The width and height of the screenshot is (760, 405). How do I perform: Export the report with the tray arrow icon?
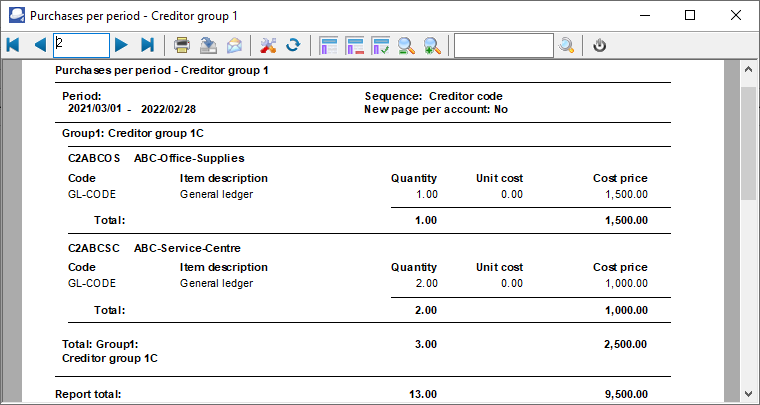pyautogui.click(x=208, y=46)
